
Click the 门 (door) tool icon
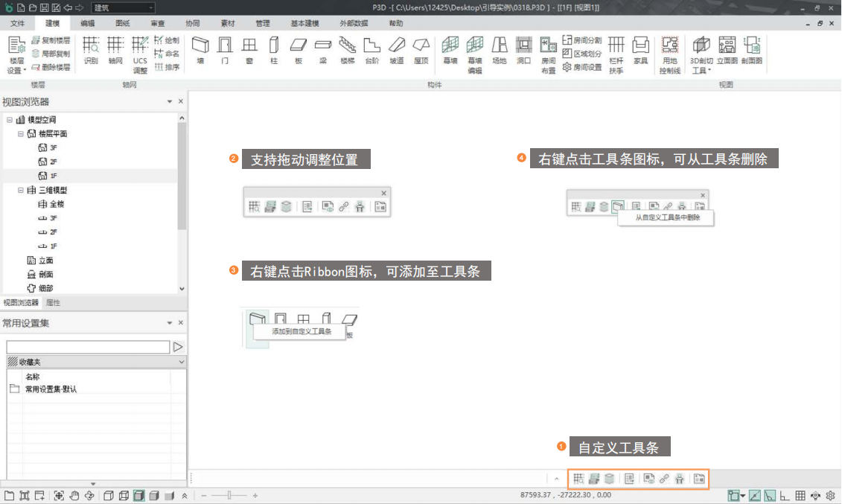225,48
